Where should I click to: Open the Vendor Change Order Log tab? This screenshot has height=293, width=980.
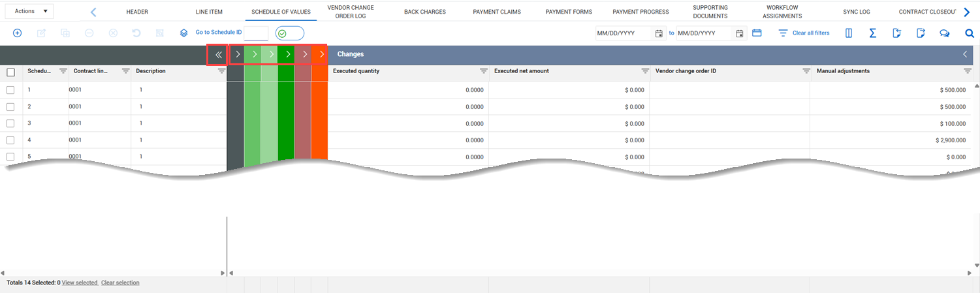point(351,12)
